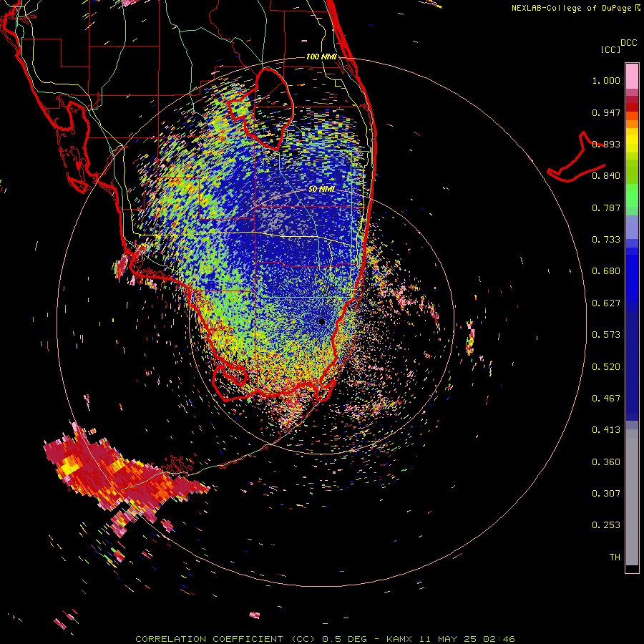Click the 0.520 color scale value
This screenshot has width=644, height=644.
pyautogui.click(x=606, y=367)
